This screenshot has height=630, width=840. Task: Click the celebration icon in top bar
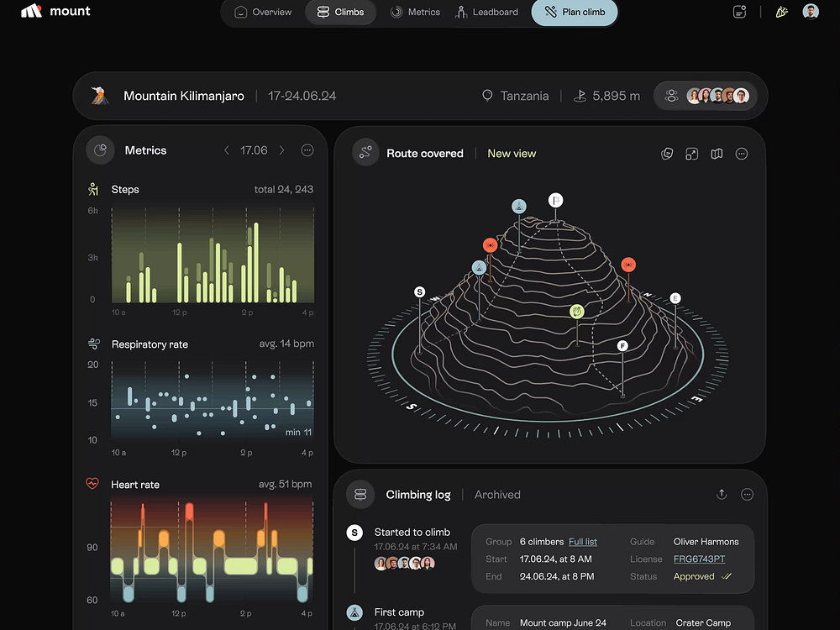tap(781, 12)
